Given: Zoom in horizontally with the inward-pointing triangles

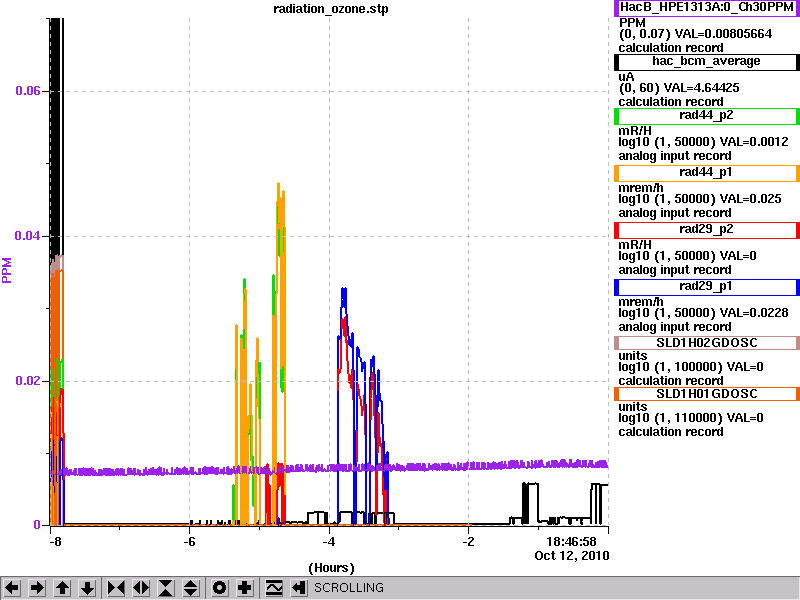Looking at the screenshot, I should (x=116, y=588).
